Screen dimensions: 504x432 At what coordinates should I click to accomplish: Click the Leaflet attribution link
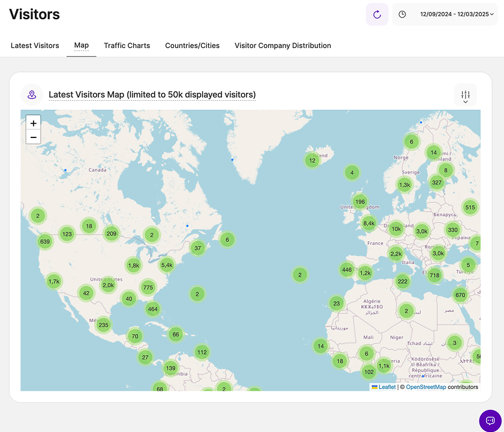pos(387,387)
